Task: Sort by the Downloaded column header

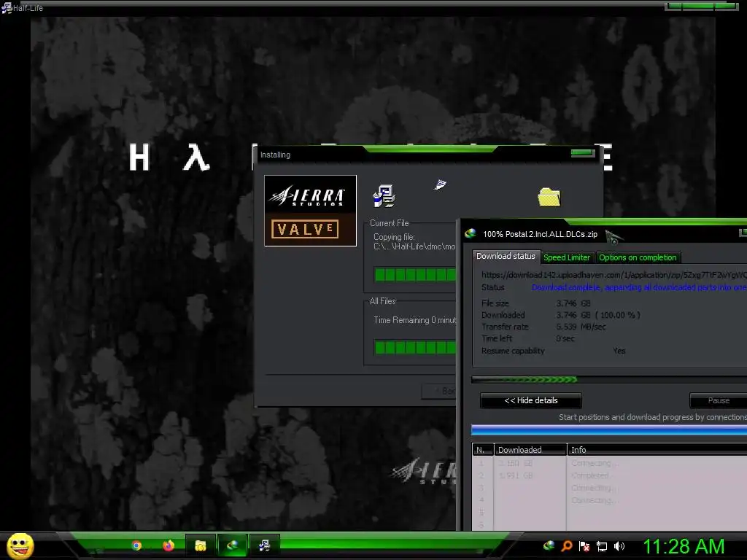Action: tap(530, 449)
